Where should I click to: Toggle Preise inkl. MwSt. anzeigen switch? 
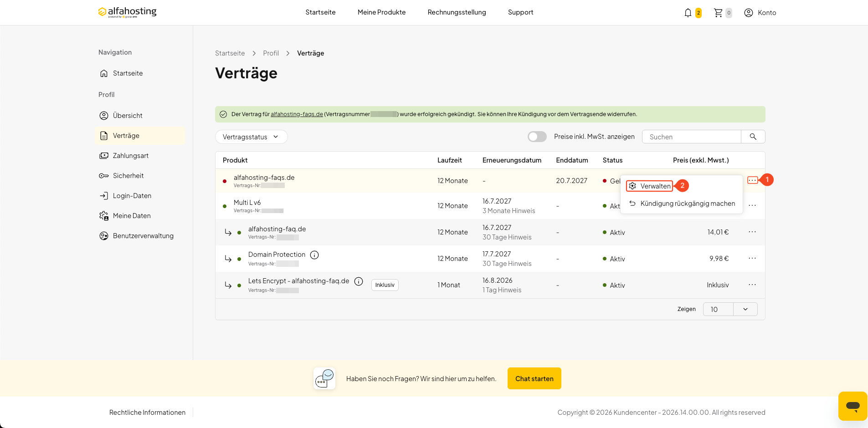pyautogui.click(x=537, y=137)
